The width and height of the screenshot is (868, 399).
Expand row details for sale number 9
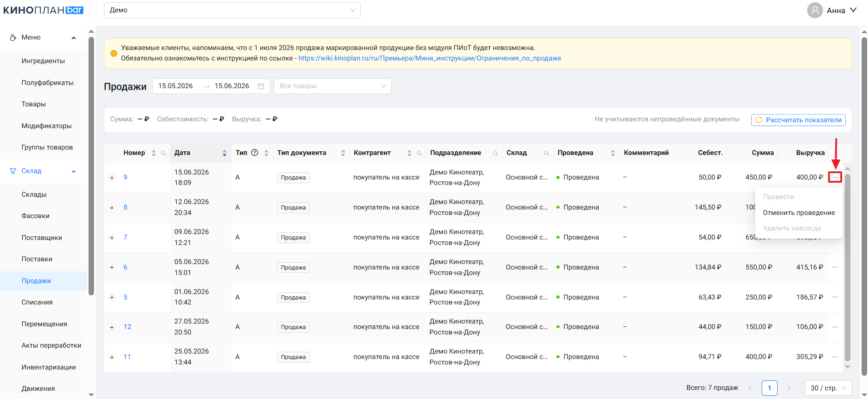click(x=112, y=178)
